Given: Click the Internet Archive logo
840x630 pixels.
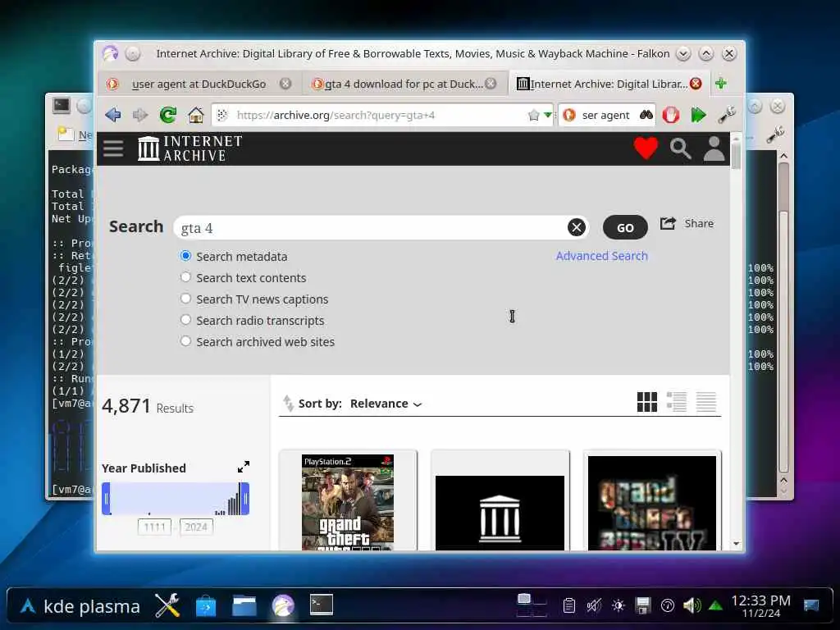Looking at the screenshot, I should click(x=190, y=148).
